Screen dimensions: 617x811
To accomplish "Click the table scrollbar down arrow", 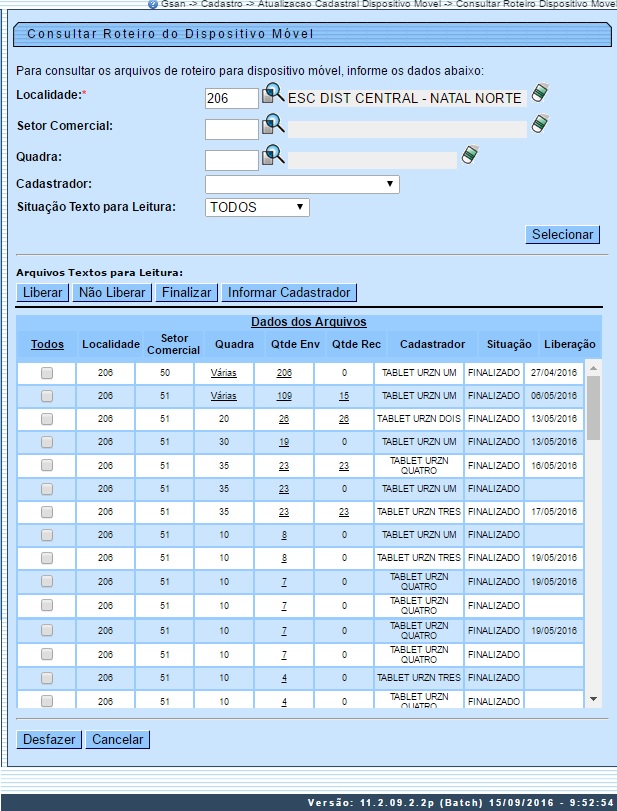I will point(593,698).
